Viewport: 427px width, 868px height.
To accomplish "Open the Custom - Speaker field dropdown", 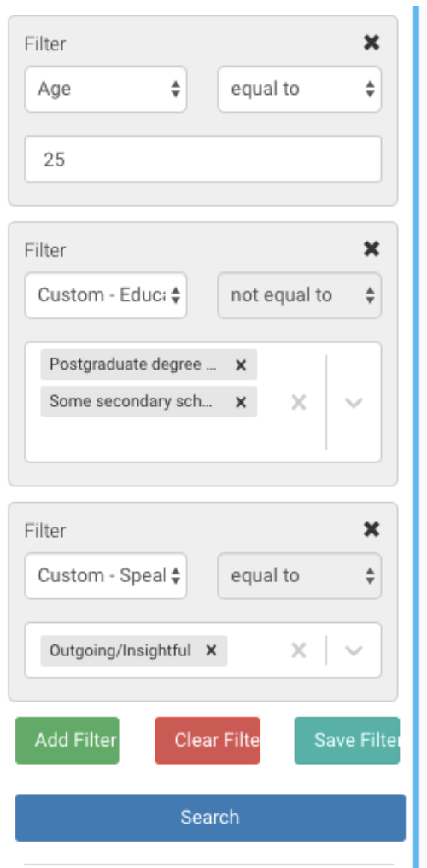I will click(106, 576).
